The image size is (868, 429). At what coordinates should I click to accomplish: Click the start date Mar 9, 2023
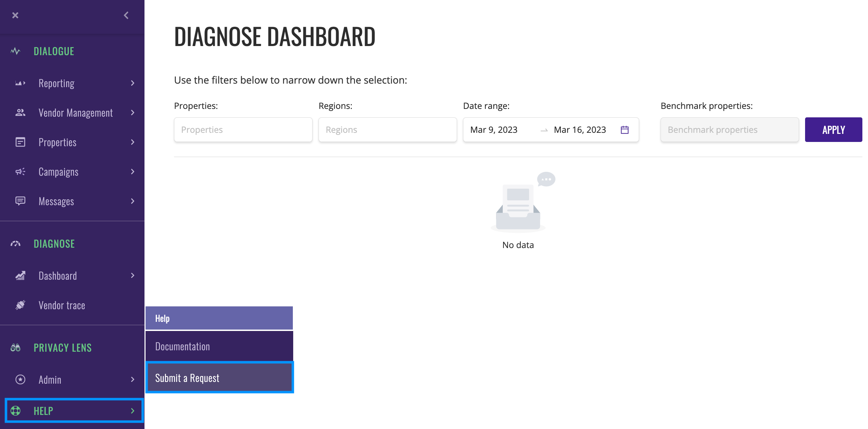[494, 130]
